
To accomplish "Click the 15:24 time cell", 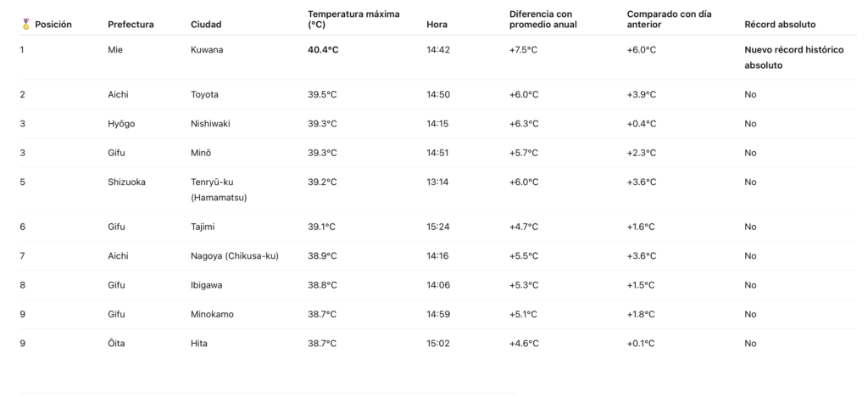I will coord(437,227).
